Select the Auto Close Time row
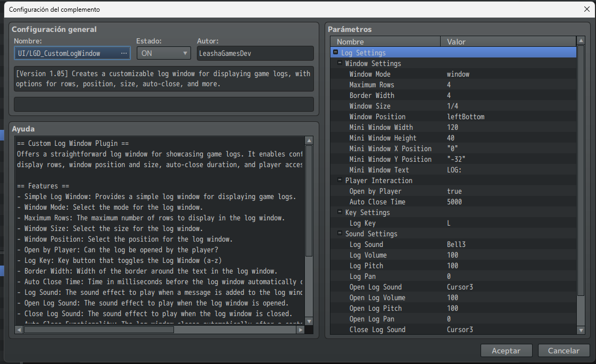Screen dimensions: 596x364 click(453, 202)
